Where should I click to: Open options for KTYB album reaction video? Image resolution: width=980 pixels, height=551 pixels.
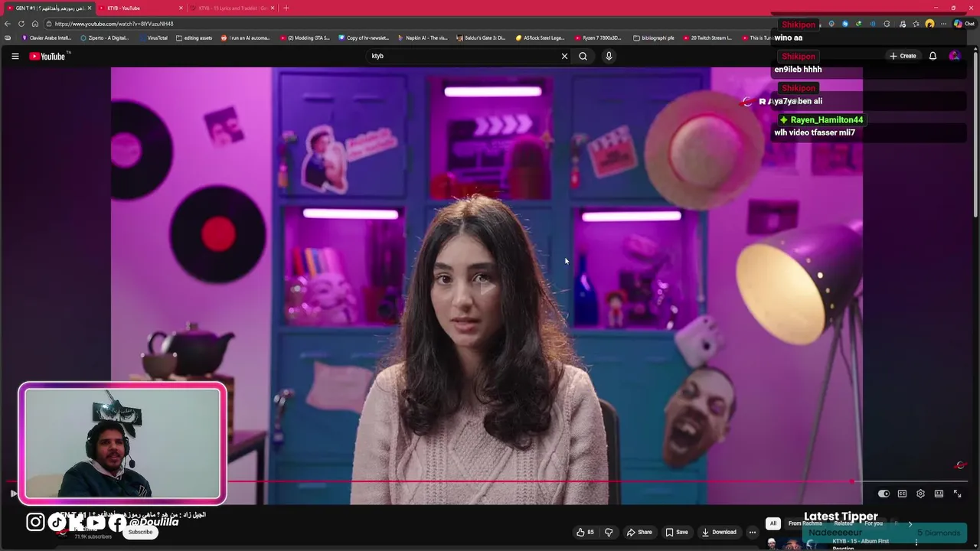[x=916, y=543]
